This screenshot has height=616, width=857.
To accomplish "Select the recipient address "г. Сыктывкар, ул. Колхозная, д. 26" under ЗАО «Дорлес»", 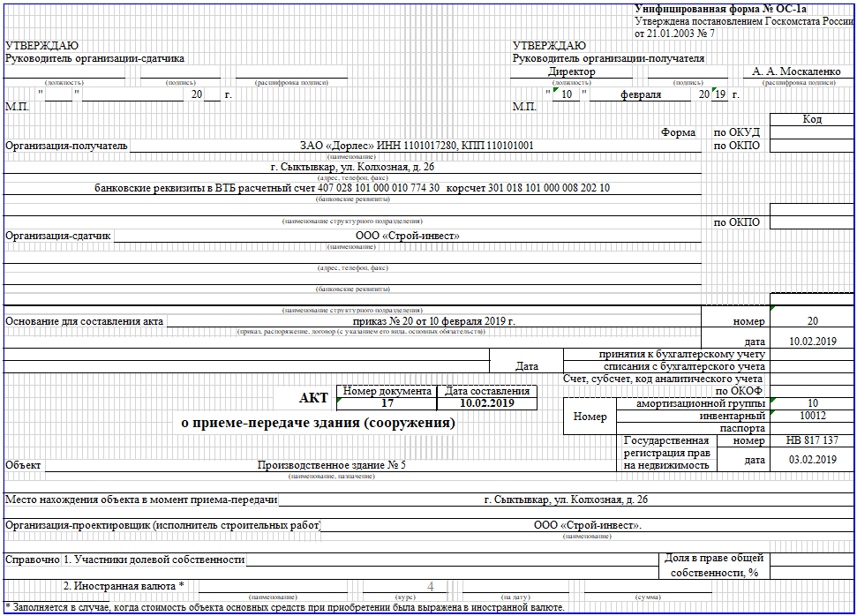I will pyautogui.click(x=352, y=168).
